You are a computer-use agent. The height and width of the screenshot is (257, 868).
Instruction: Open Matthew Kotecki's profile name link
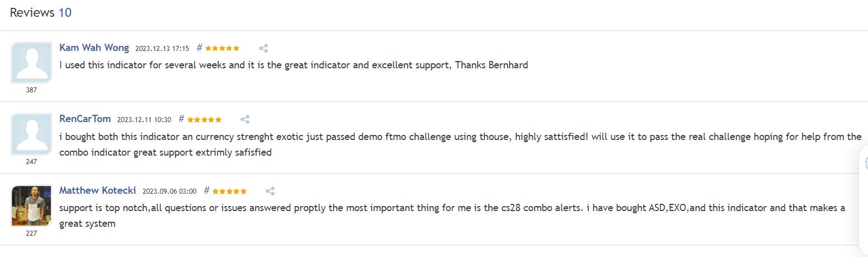[x=97, y=190]
